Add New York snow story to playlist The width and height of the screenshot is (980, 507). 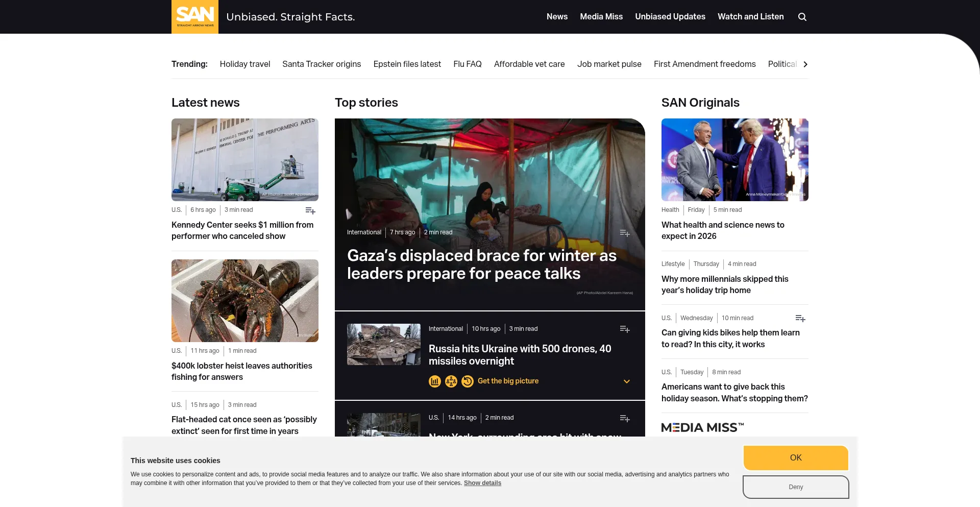[x=624, y=418]
